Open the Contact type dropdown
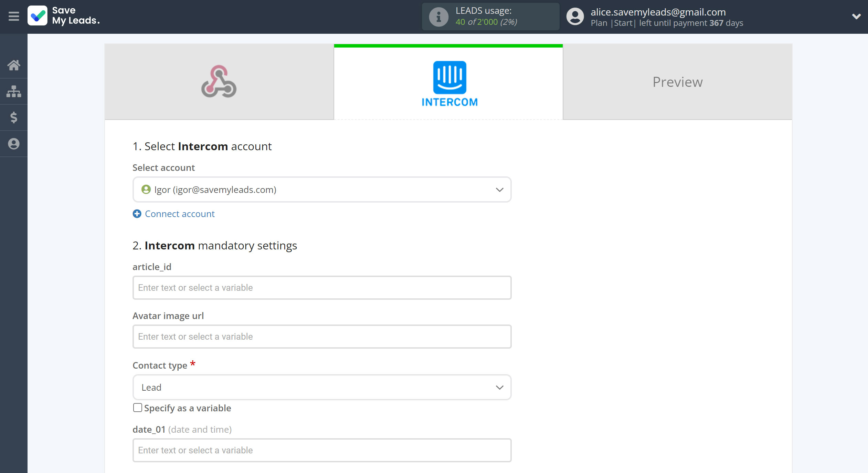Screen dimensions: 868x473 [322, 387]
